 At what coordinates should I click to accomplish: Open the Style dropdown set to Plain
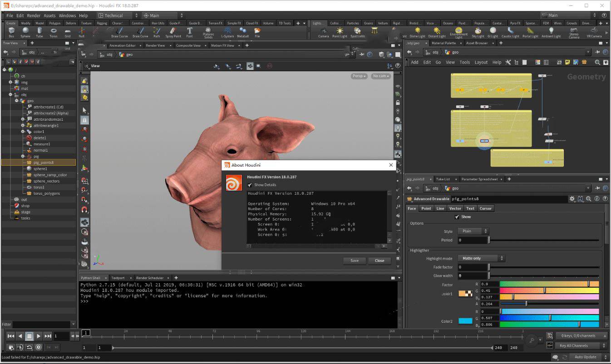[473, 231]
